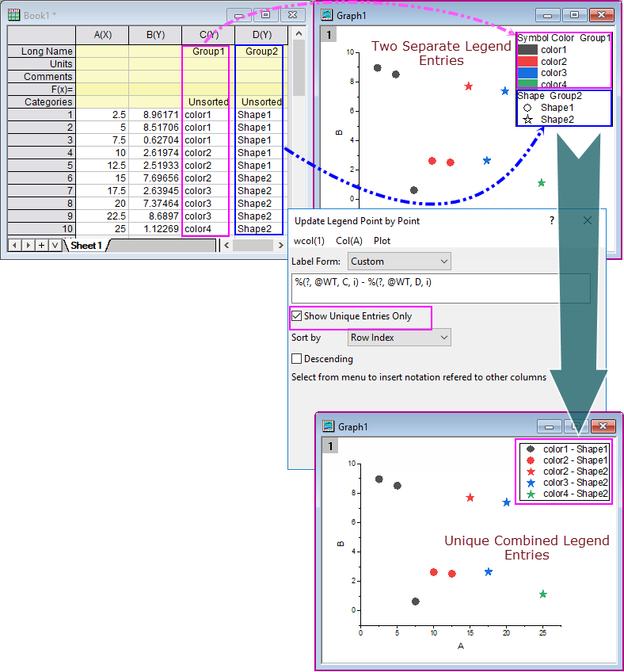
Task: Open the Plot menu in dialog
Action: click(382, 240)
